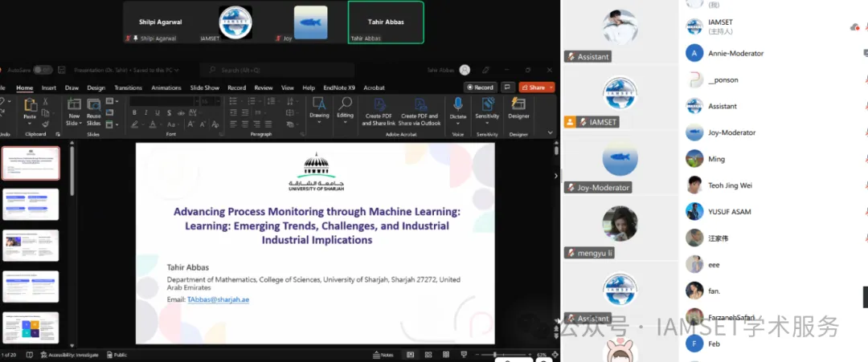Select Shilpi Agarwal video tile
This screenshot has width=868, height=362.
[x=162, y=22]
